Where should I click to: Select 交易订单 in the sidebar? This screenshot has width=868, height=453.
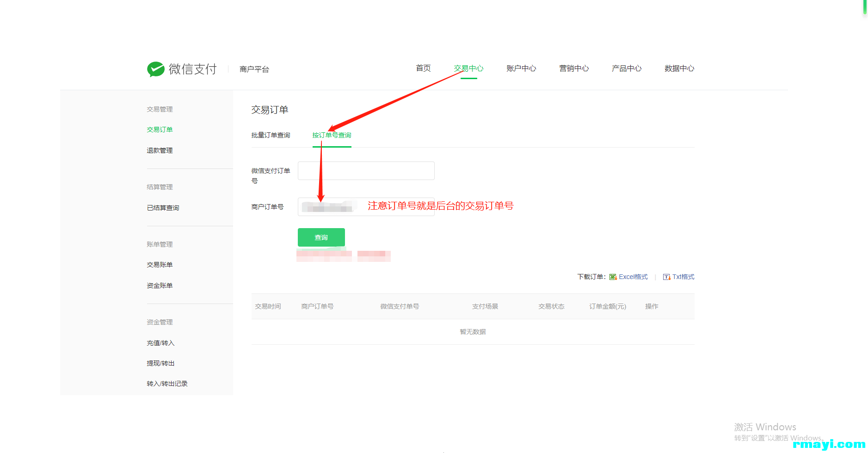coord(160,130)
